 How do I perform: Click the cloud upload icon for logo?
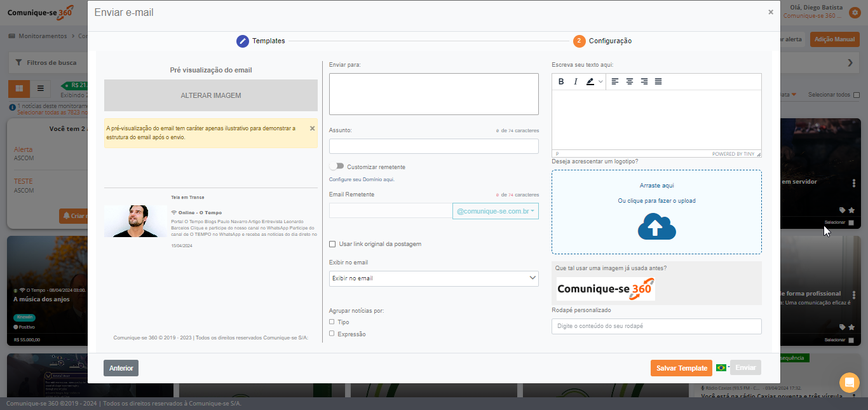[656, 226]
